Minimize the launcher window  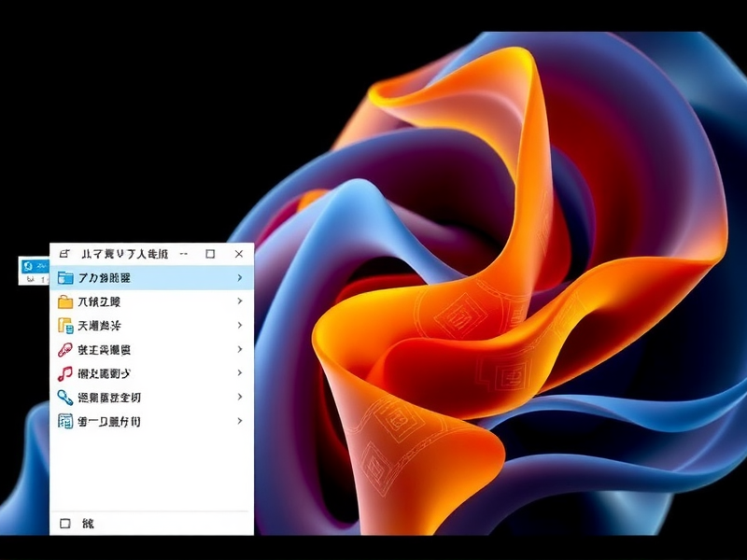click(186, 252)
